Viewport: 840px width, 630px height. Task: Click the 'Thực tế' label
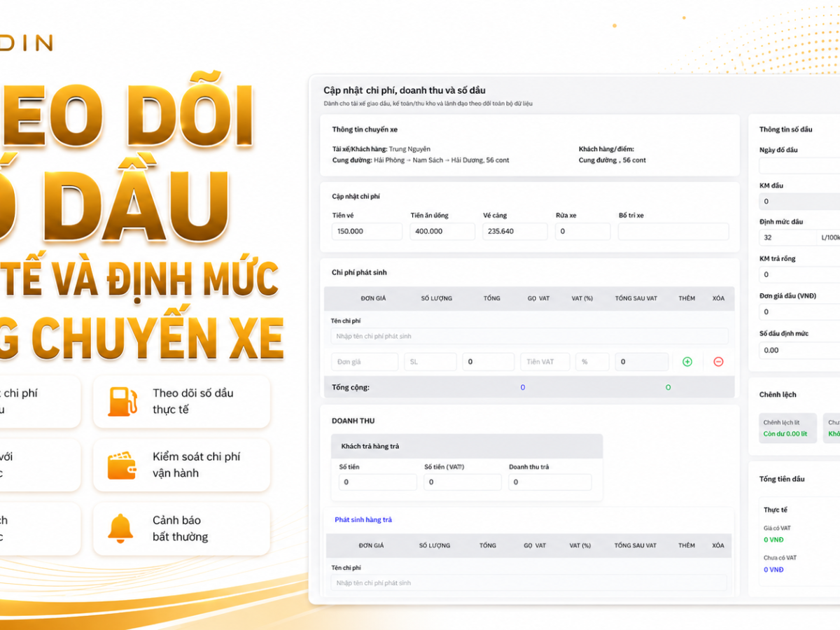pyautogui.click(x=776, y=510)
